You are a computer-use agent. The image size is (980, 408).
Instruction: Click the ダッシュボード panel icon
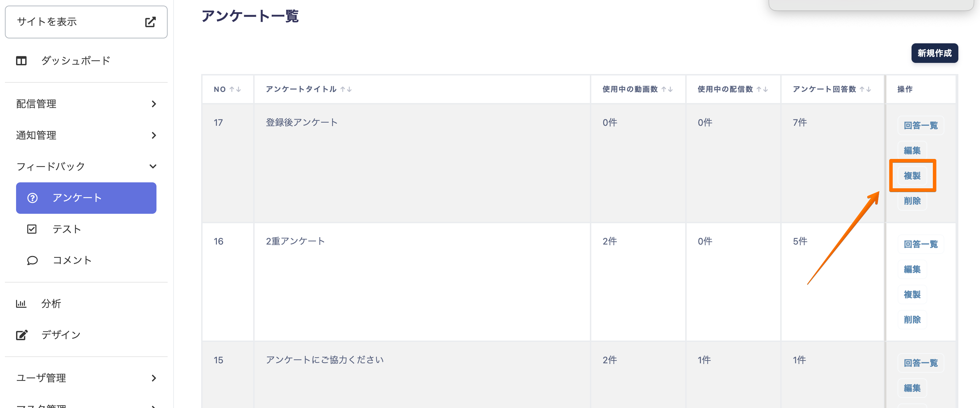21,61
